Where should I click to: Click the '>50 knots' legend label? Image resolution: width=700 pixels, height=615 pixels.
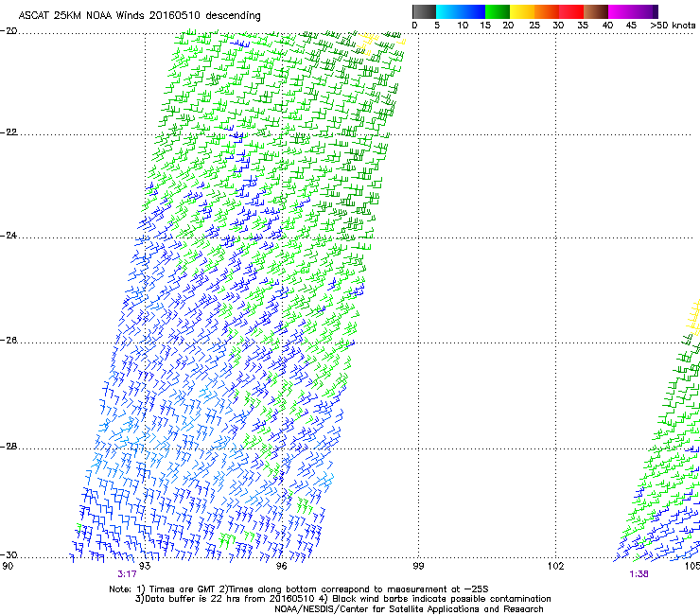pos(673,26)
